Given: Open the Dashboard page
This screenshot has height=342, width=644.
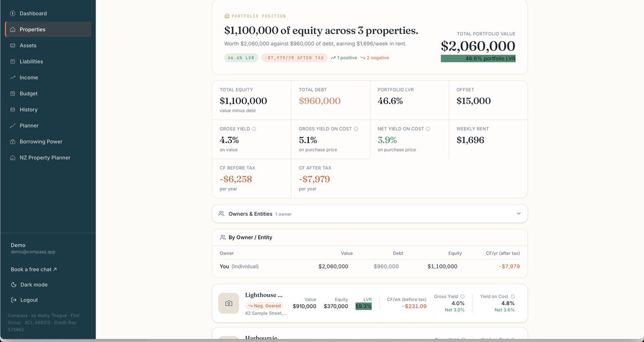Looking at the screenshot, I should tap(48, 14).
